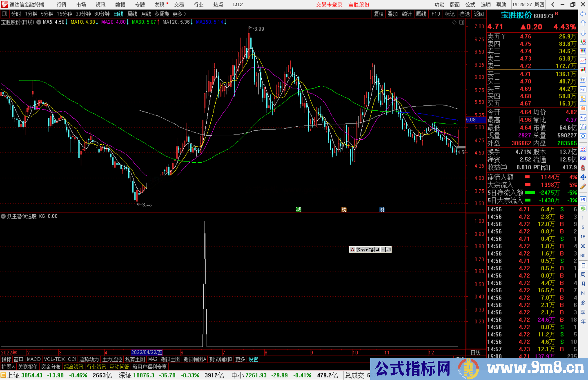
Task: Click the trend line chart sidebar icon
Action: [x=583, y=61]
